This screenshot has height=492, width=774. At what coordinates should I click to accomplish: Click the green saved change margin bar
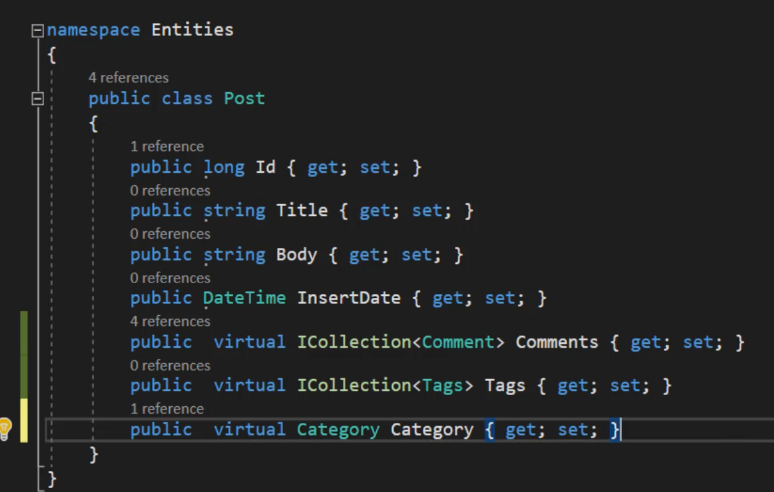(x=24, y=354)
